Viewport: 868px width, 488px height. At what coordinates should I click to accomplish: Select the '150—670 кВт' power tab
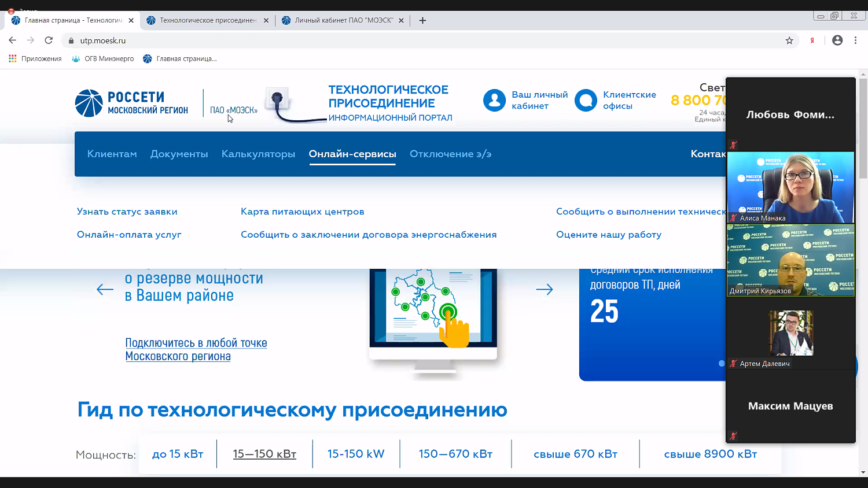coord(455,454)
